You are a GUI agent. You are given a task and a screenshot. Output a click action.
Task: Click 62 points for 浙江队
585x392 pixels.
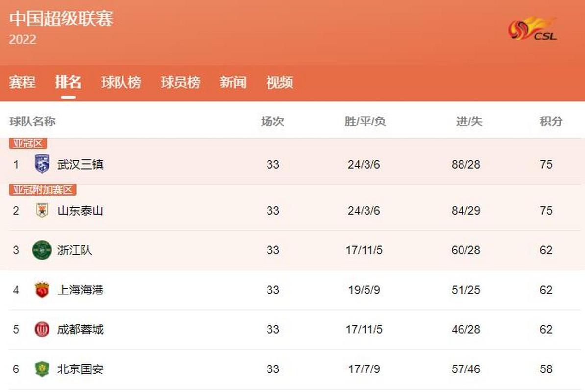click(x=546, y=250)
